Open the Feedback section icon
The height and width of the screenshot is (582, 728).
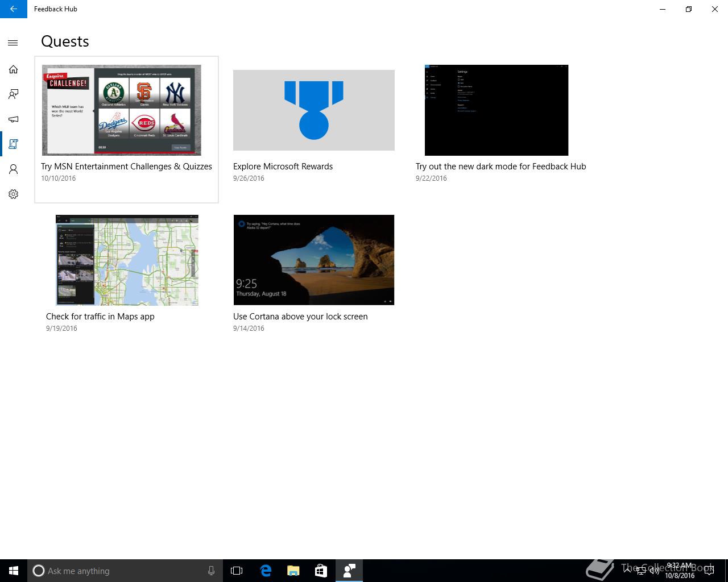(13, 94)
